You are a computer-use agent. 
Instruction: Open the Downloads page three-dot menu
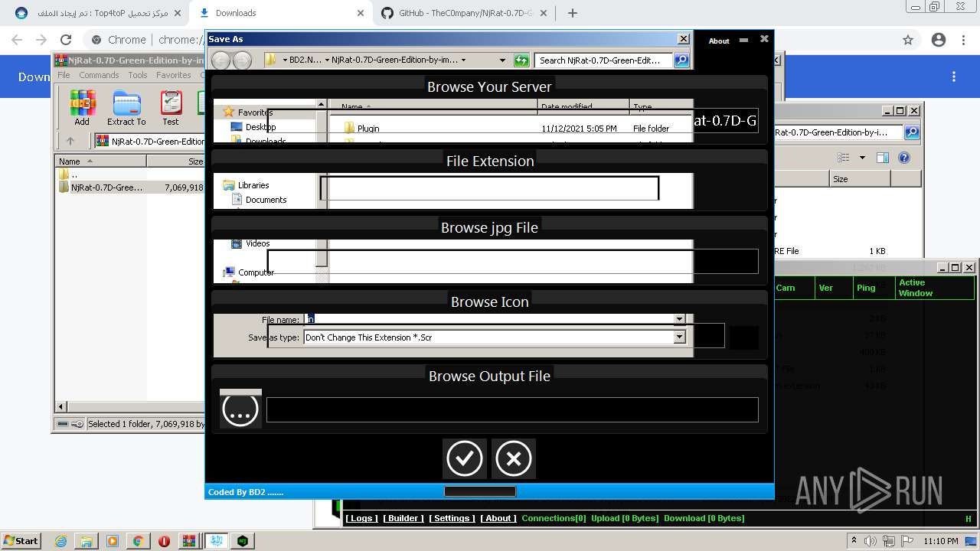pos(954,77)
